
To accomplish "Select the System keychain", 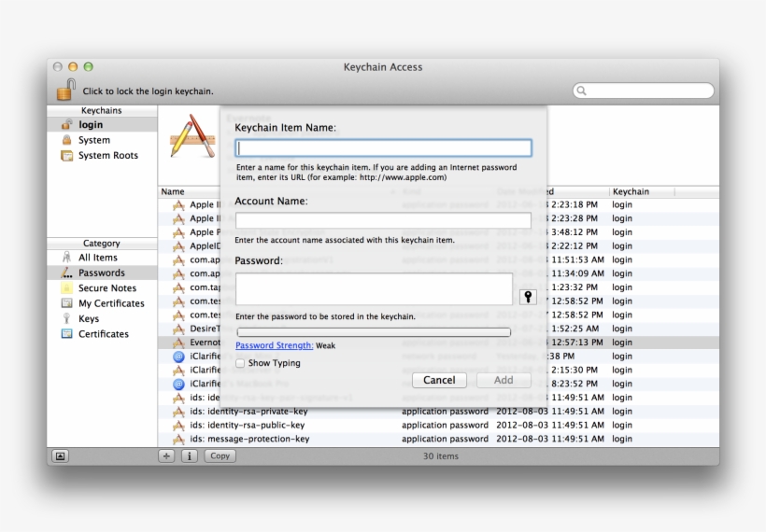I will pyautogui.click(x=93, y=140).
